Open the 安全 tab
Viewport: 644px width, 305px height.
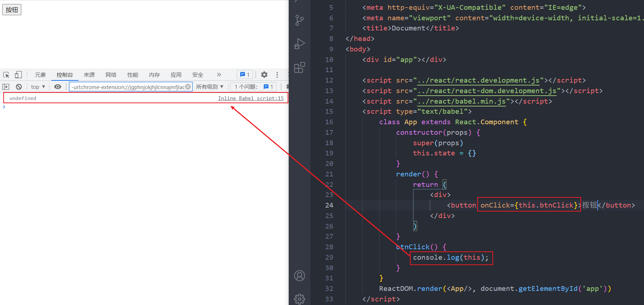198,75
